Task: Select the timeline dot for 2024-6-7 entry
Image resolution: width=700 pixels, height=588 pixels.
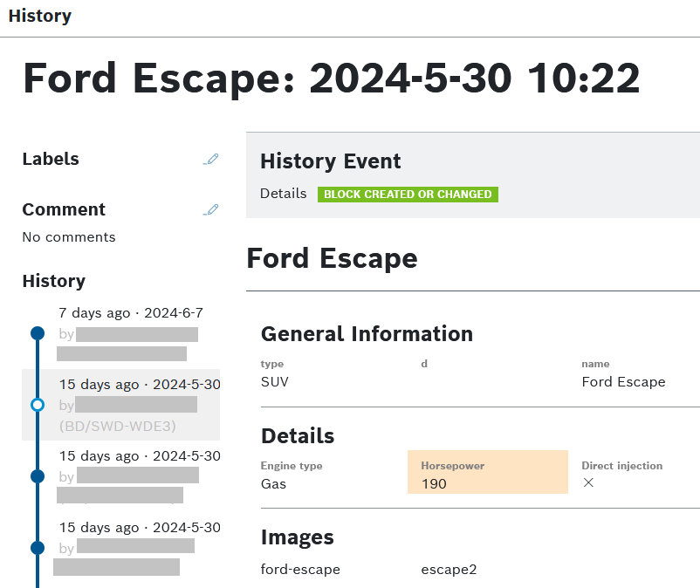Action: click(x=37, y=333)
